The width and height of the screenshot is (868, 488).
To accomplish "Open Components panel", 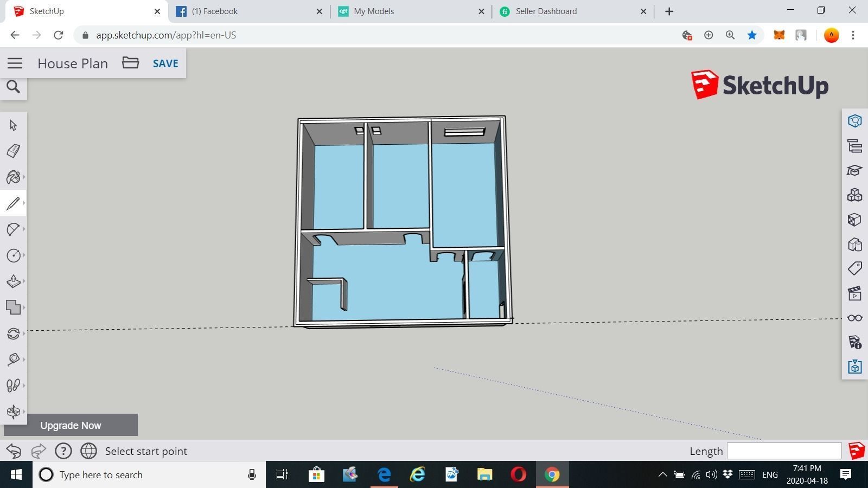I will (x=855, y=195).
